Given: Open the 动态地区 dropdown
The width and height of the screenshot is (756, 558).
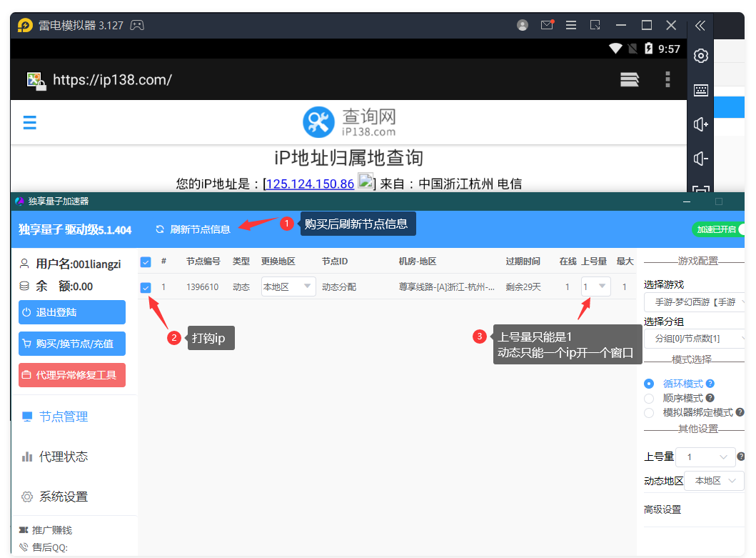Looking at the screenshot, I should [x=714, y=481].
